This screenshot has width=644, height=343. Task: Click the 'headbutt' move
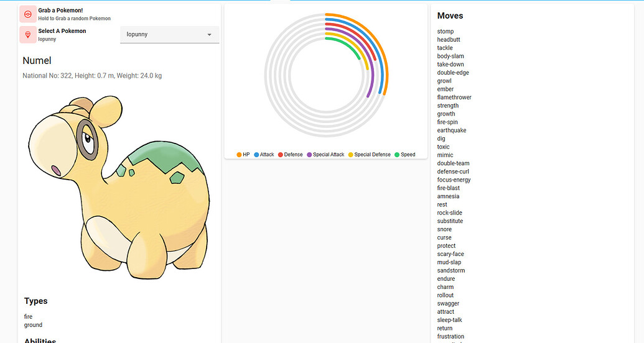click(x=449, y=39)
